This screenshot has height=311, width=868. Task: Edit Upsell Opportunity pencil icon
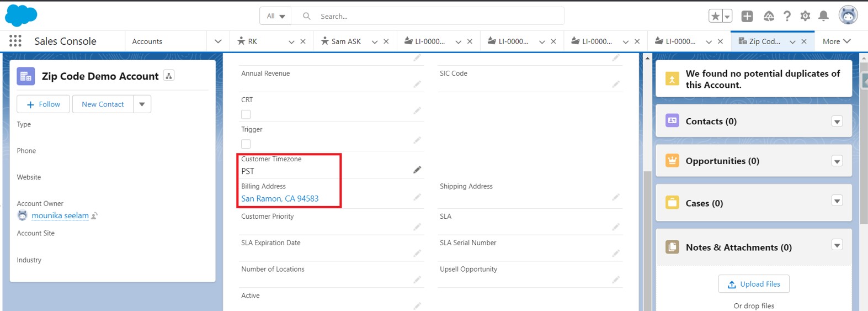(x=616, y=280)
